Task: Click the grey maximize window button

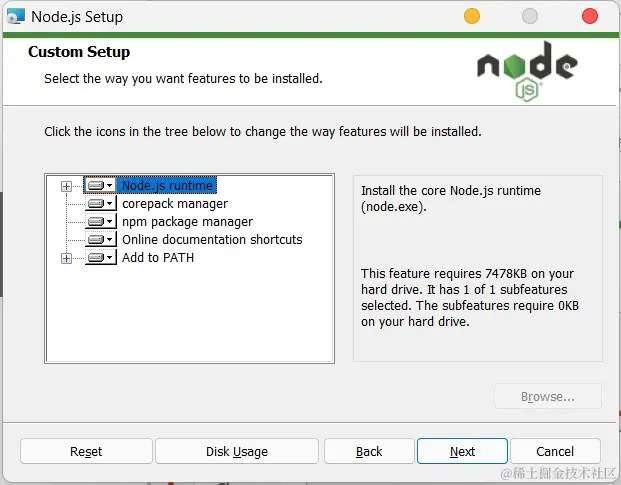Action: click(x=530, y=16)
